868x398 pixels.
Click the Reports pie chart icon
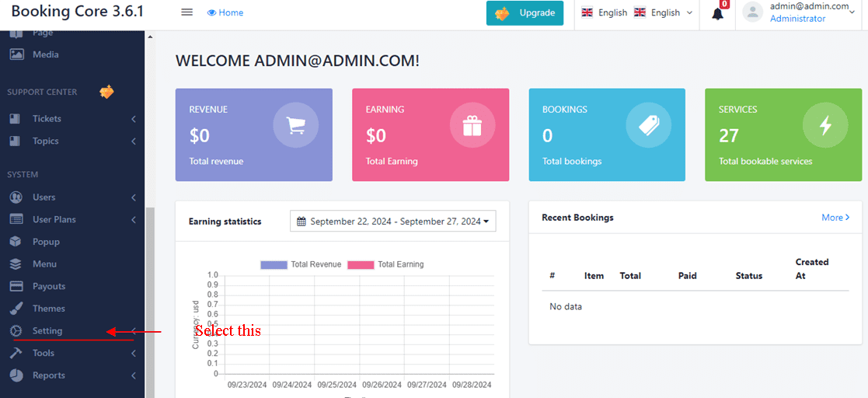click(x=16, y=375)
